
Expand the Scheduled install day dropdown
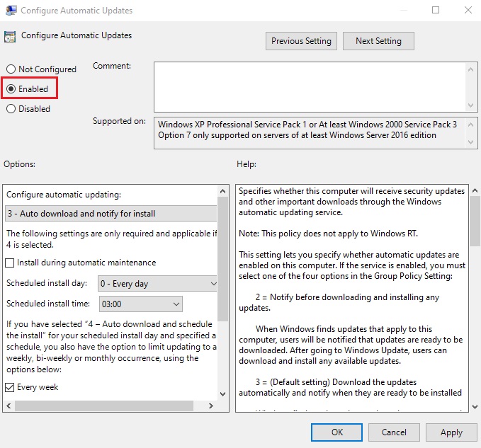(157, 284)
